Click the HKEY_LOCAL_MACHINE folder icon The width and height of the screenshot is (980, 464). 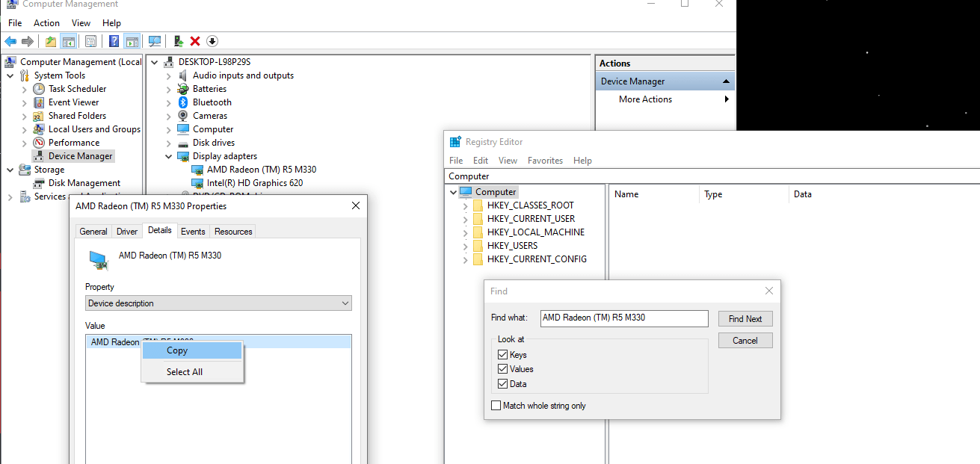(478, 232)
